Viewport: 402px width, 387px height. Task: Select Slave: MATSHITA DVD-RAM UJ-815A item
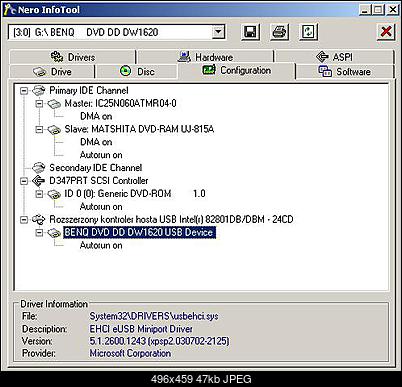(139, 129)
